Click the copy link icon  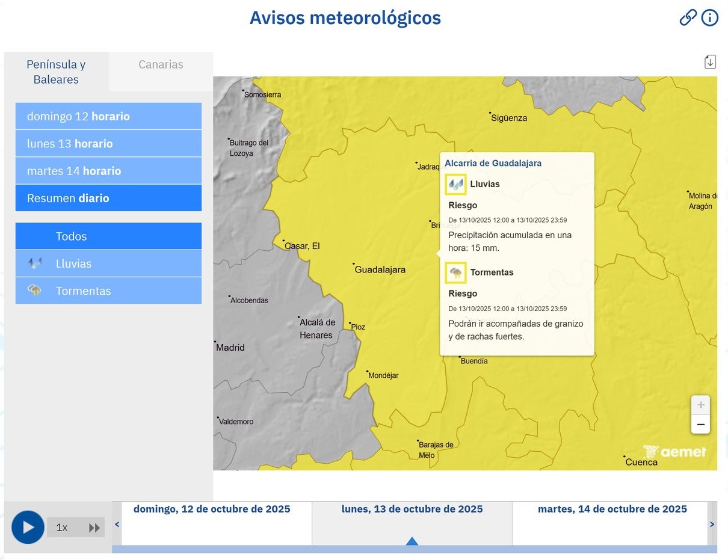click(x=688, y=18)
